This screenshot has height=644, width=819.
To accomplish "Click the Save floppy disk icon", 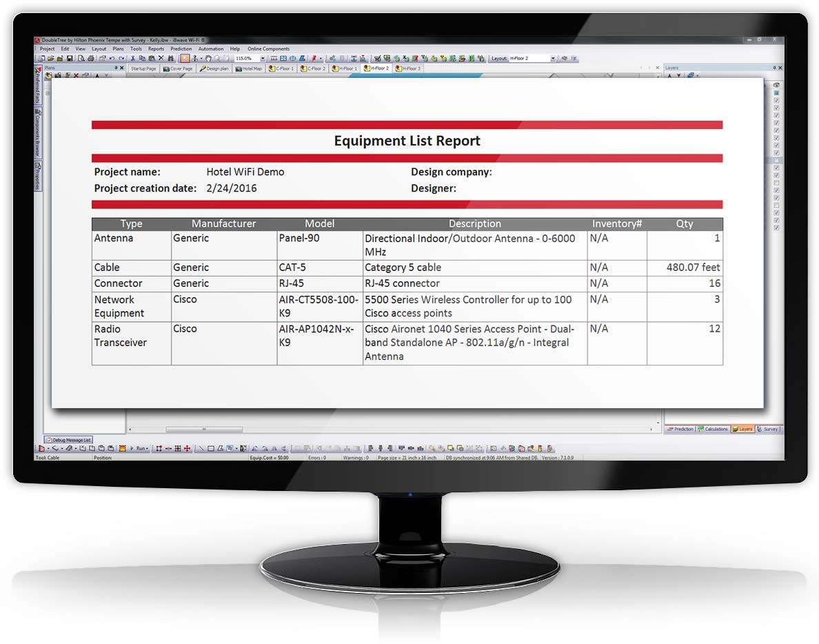I will pyautogui.click(x=70, y=59).
